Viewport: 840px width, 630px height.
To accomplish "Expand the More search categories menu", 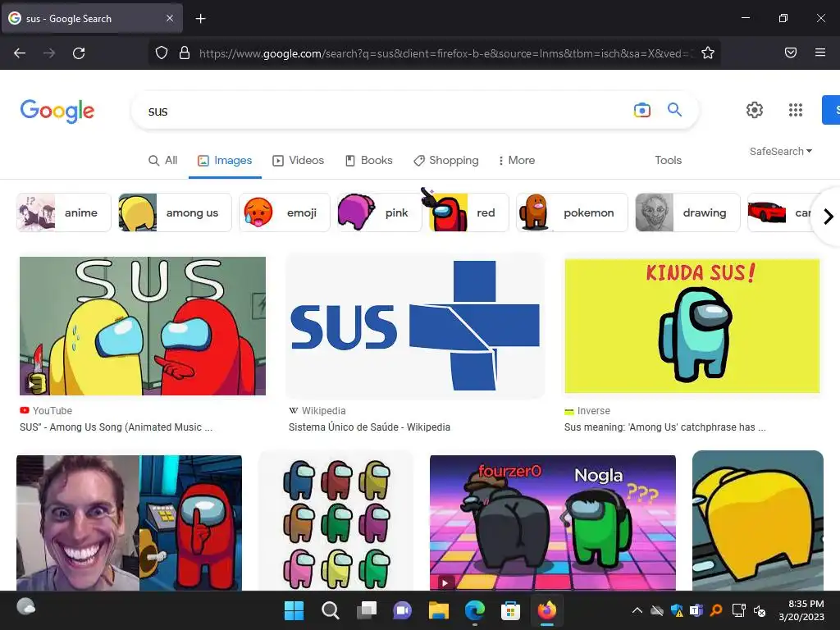I will point(517,160).
